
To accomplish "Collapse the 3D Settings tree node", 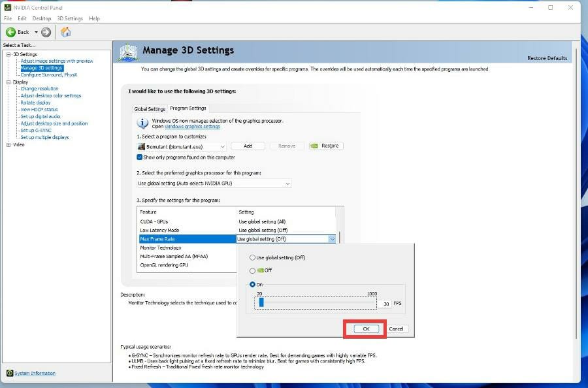I will [8, 54].
